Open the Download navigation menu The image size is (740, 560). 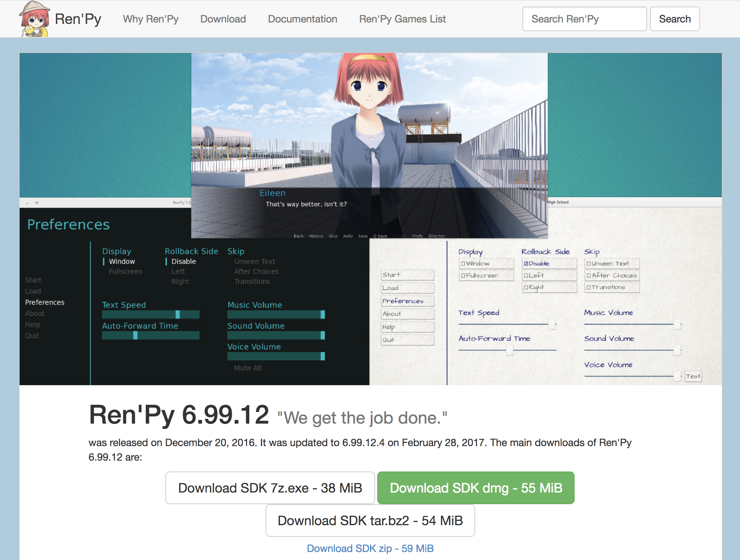click(223, 19)
